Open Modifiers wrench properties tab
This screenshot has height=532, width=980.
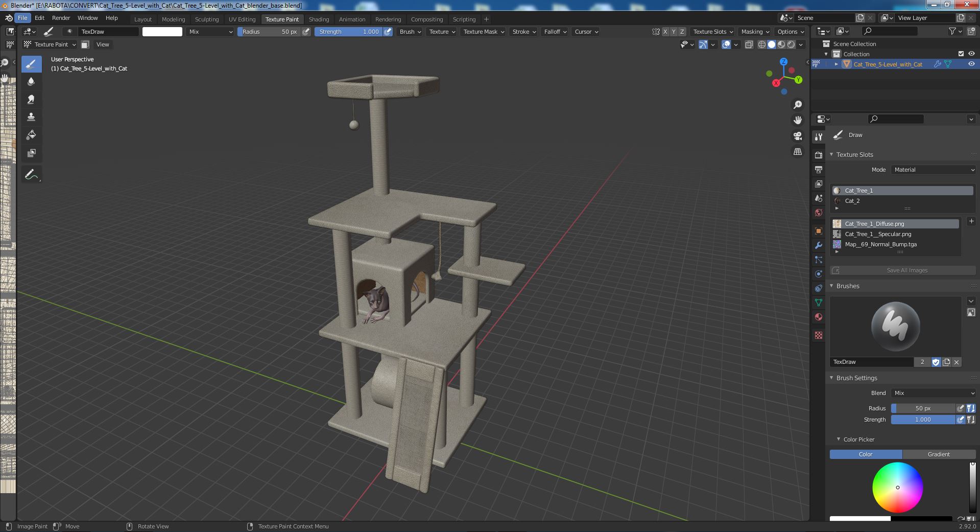click(x=819, y=245)
